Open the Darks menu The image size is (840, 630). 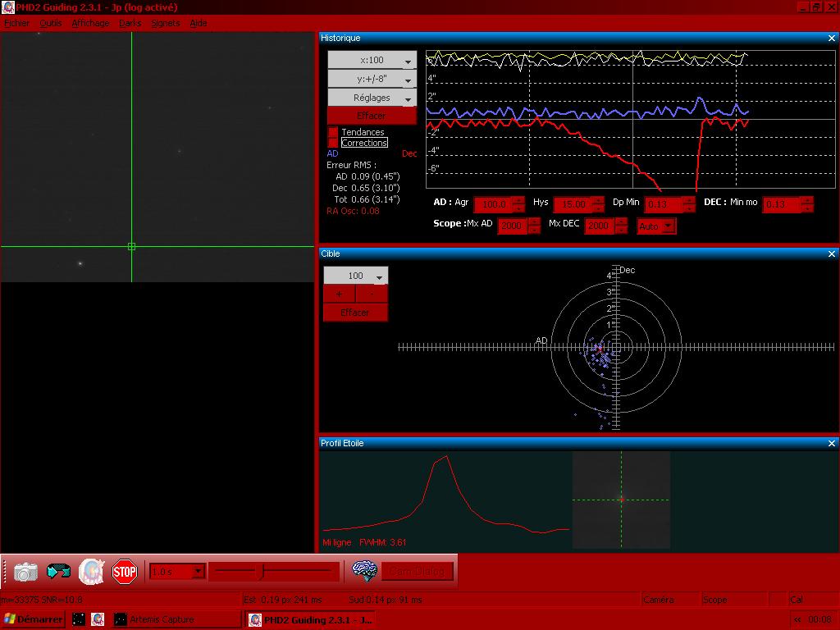pyautogui.click(x=130, y=23)
